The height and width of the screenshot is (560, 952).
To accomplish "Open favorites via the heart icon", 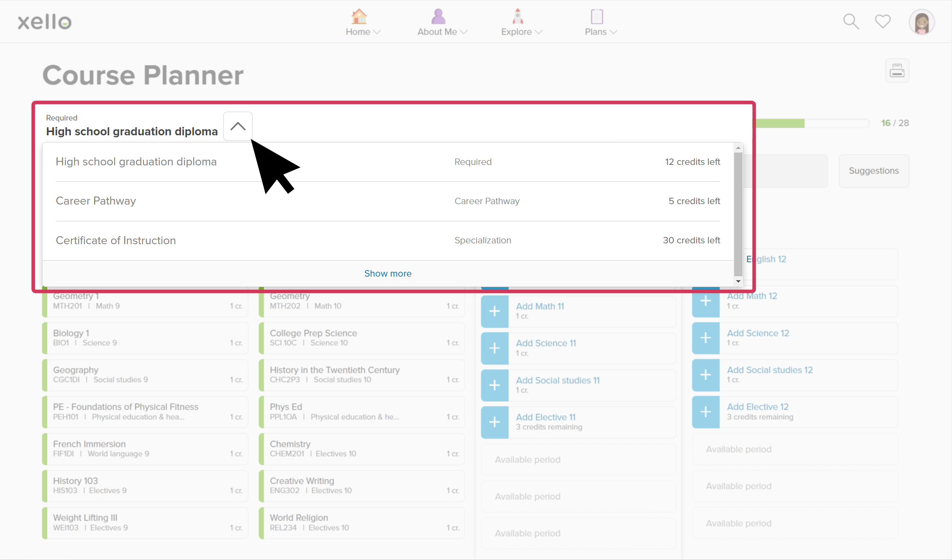I will (882, 21).
